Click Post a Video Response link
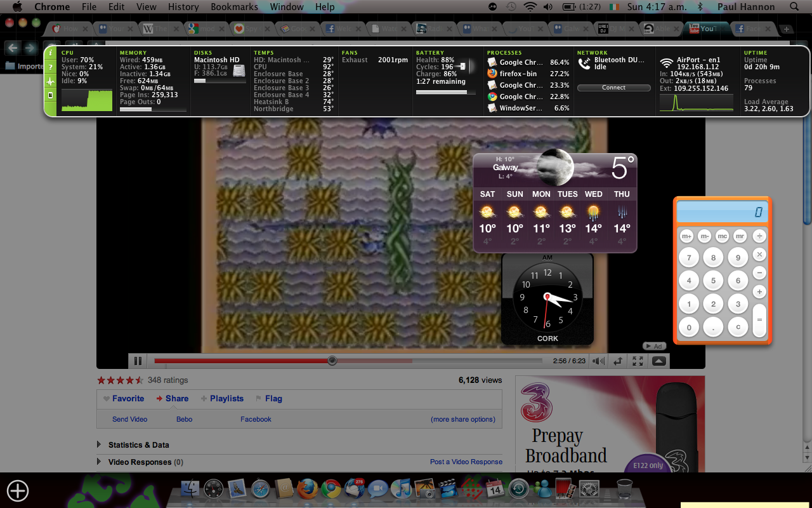This screenshot has height=508, width=812. click(466, 462)
